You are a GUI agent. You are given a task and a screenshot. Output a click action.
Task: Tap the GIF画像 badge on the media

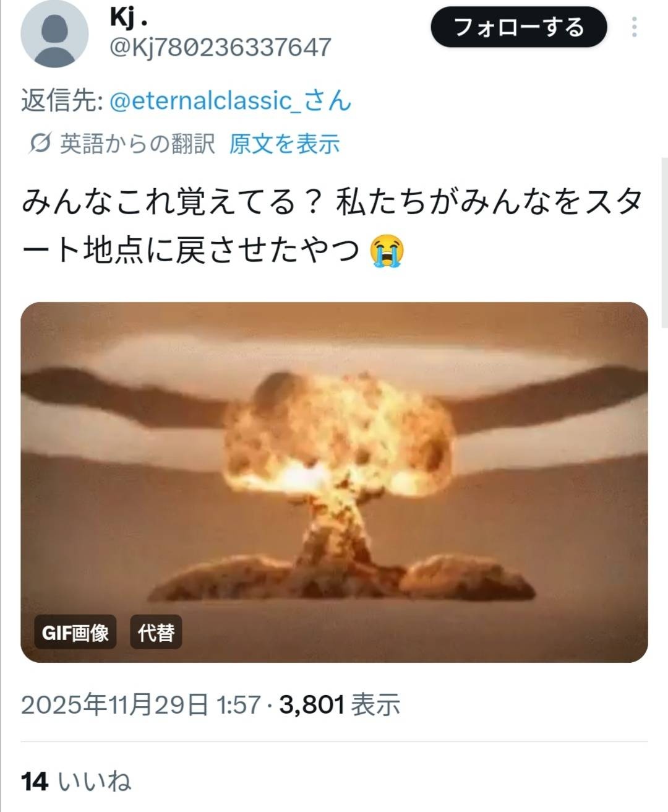coord(75,633)
